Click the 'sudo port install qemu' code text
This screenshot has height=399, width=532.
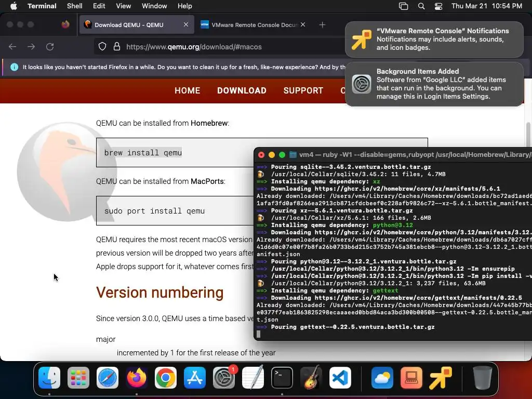[x=154, y=211]
